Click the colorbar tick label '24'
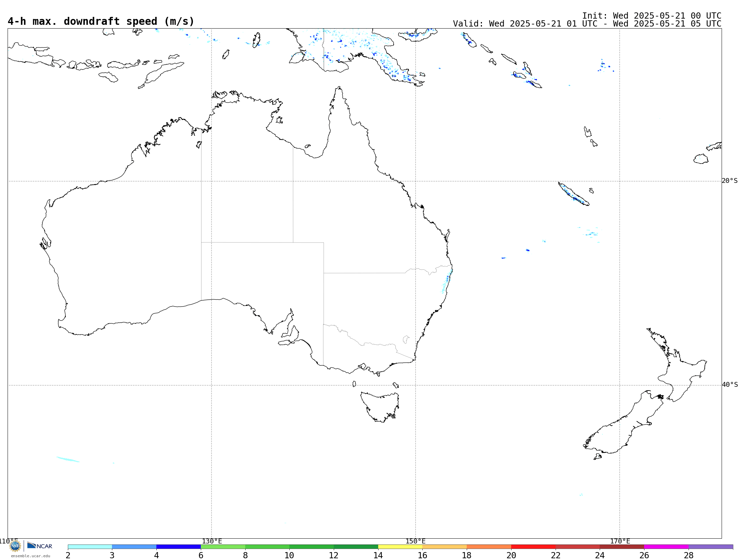 (600, 556)
